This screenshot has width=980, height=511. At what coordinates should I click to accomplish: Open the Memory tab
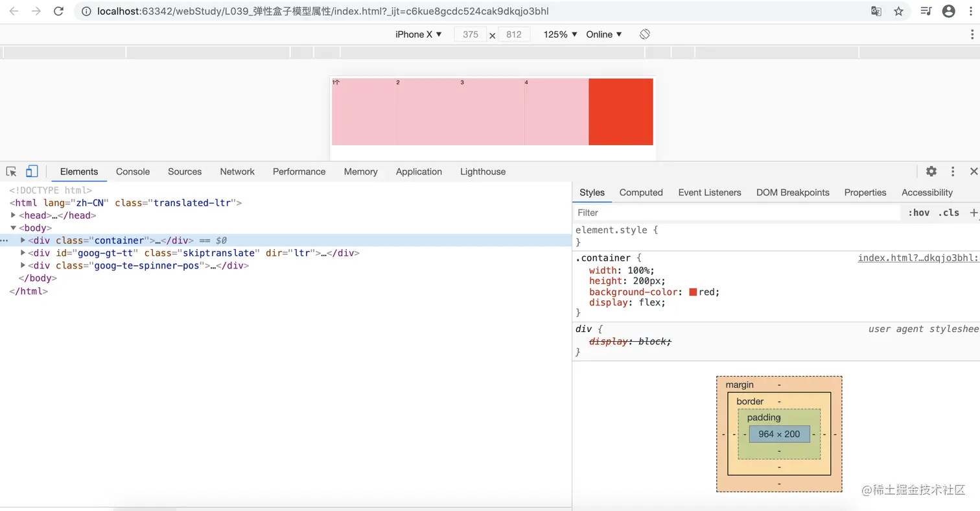361,172
